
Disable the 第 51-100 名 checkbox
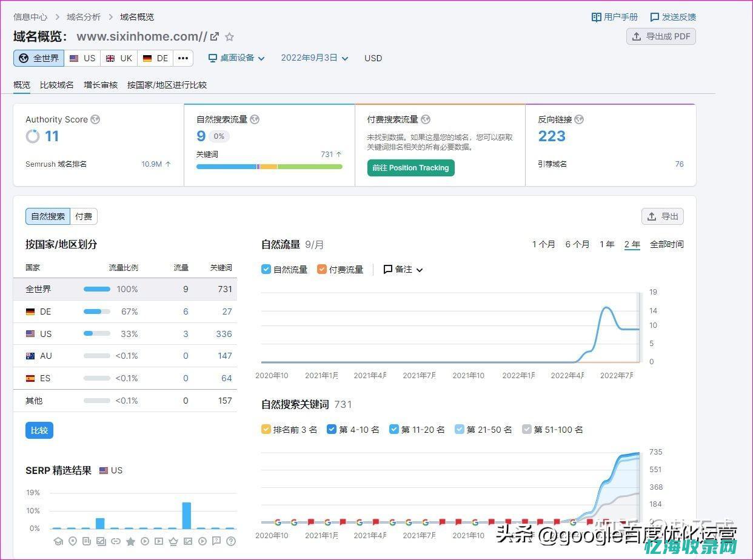tap(526, 429)
